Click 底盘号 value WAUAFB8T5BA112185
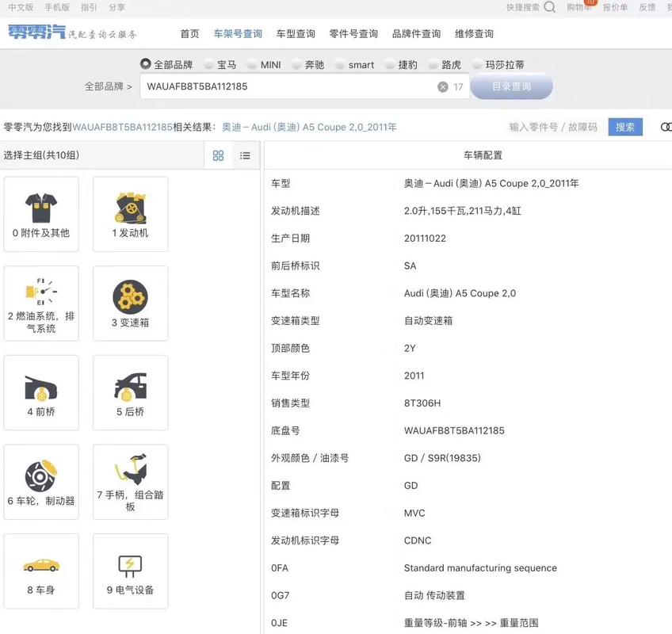The height and width of the screenshot is (634, 672). click(x=454, y=431)
